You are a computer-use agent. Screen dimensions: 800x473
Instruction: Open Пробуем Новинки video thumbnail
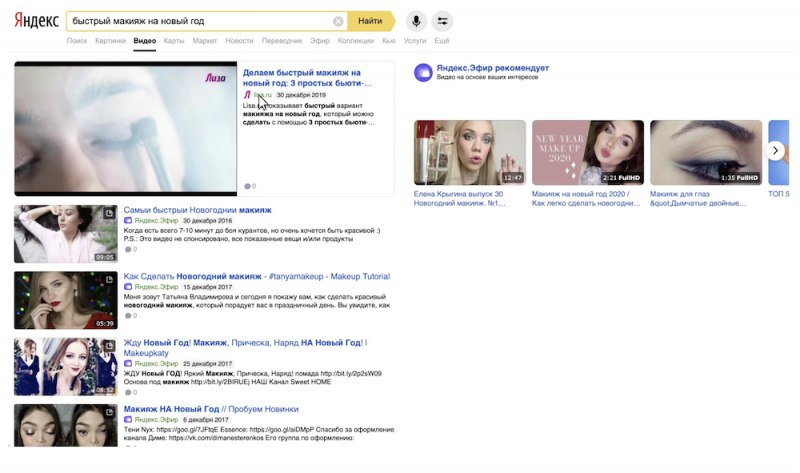pos(66,426)
